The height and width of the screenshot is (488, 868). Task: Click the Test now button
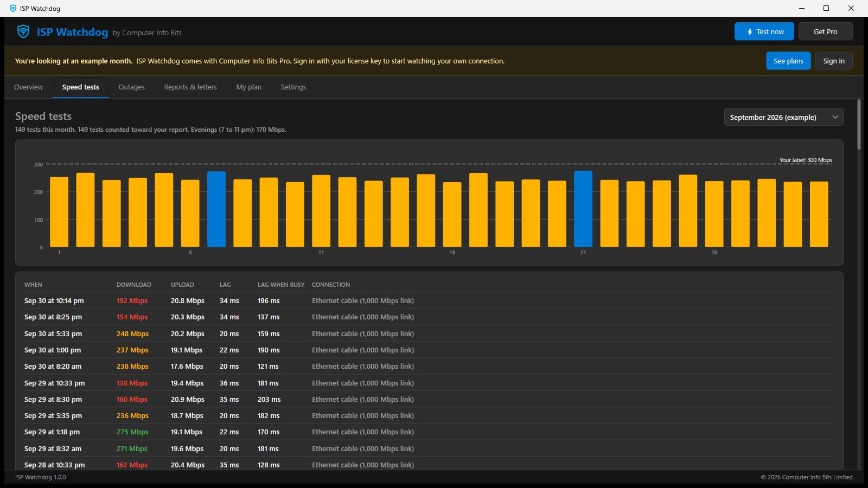[764, 31]
